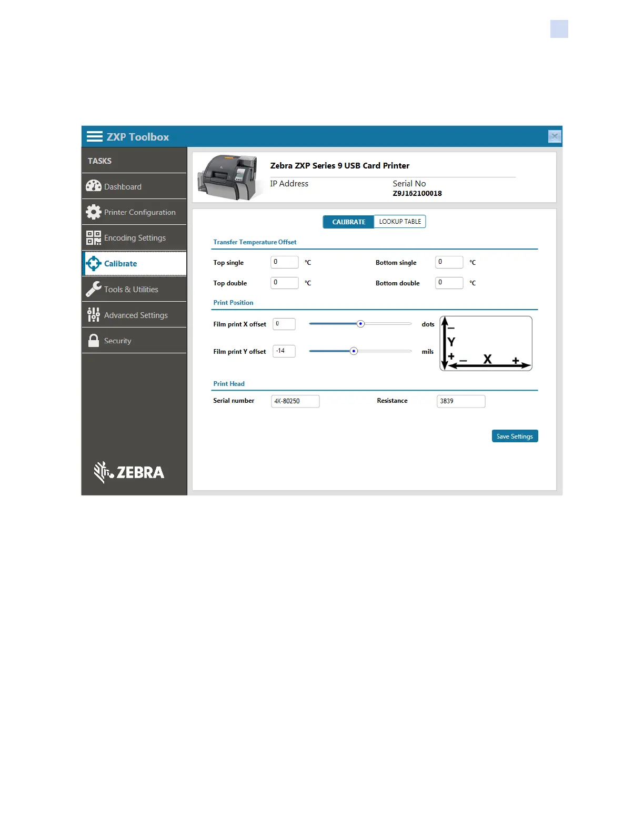The width and height of the screenshot is (644, 834).
Task: Click the ZXP Series 9 printer image
Action: pyautogui.click(x=229, y=177)
